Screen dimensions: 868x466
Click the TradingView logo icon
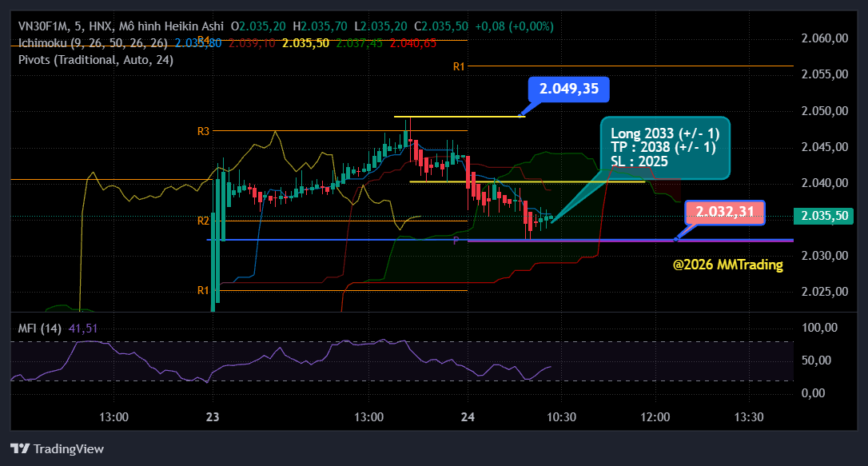[x=20, y=448]
